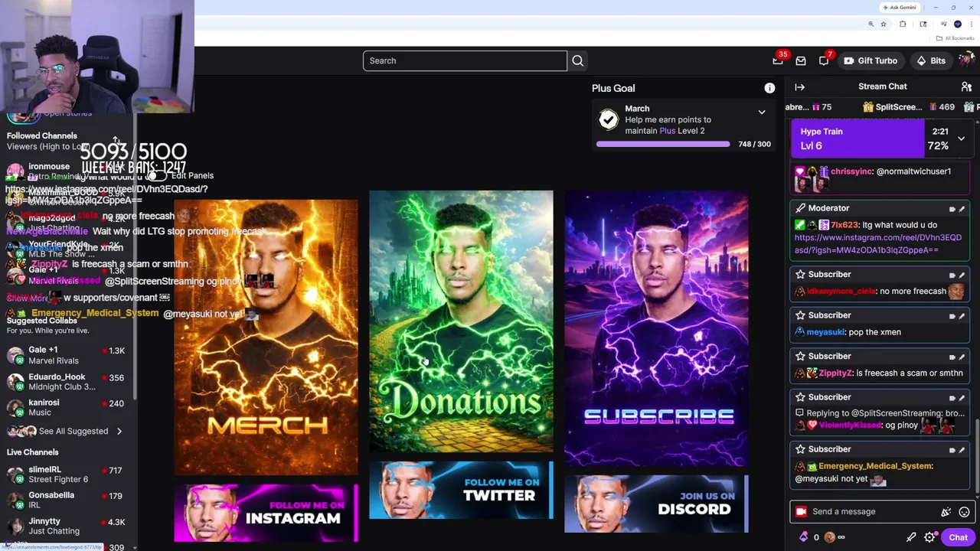Screen dimensions: 980x551
Task: Open the user profile avatar menu
Action: 966,60
